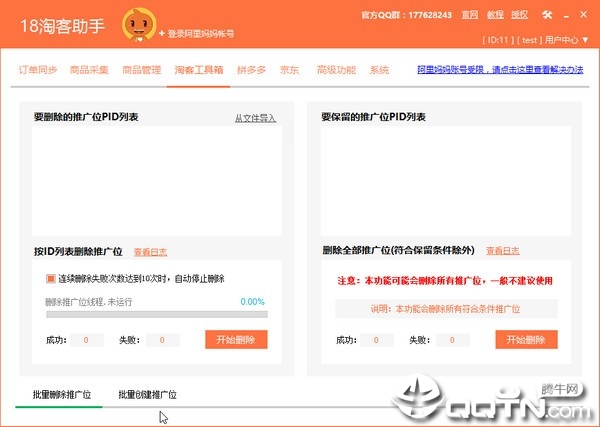The image size is (600, 427).
Task: Open the 授权 authorization link
Action: point(519,15)
